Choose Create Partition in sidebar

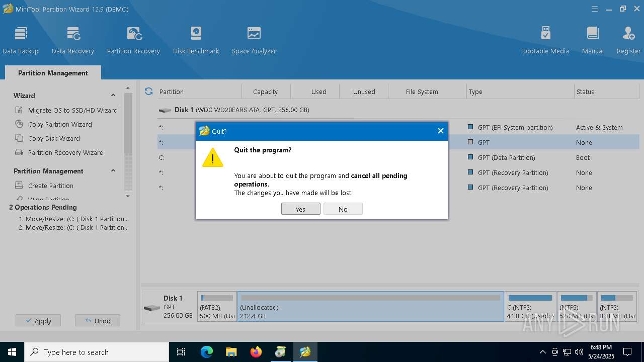coord(50,186)
